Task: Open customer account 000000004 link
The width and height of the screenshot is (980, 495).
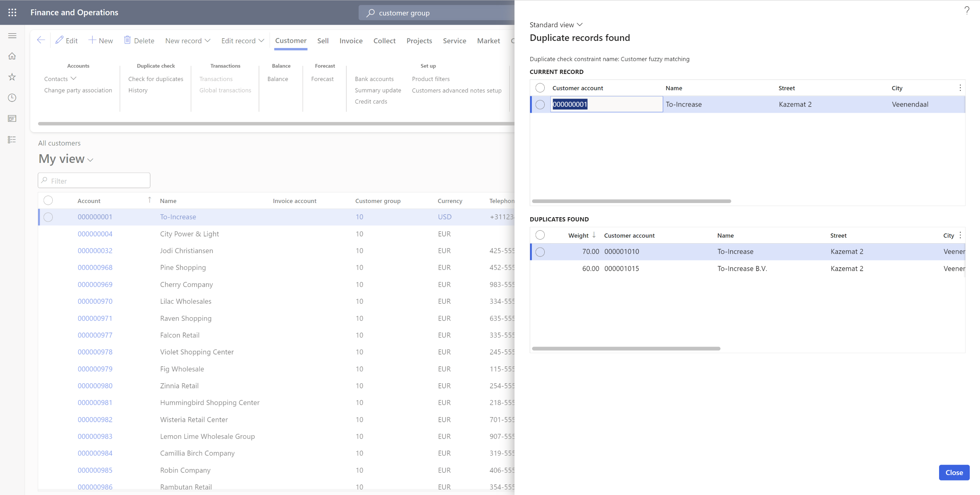Action: 95,234
